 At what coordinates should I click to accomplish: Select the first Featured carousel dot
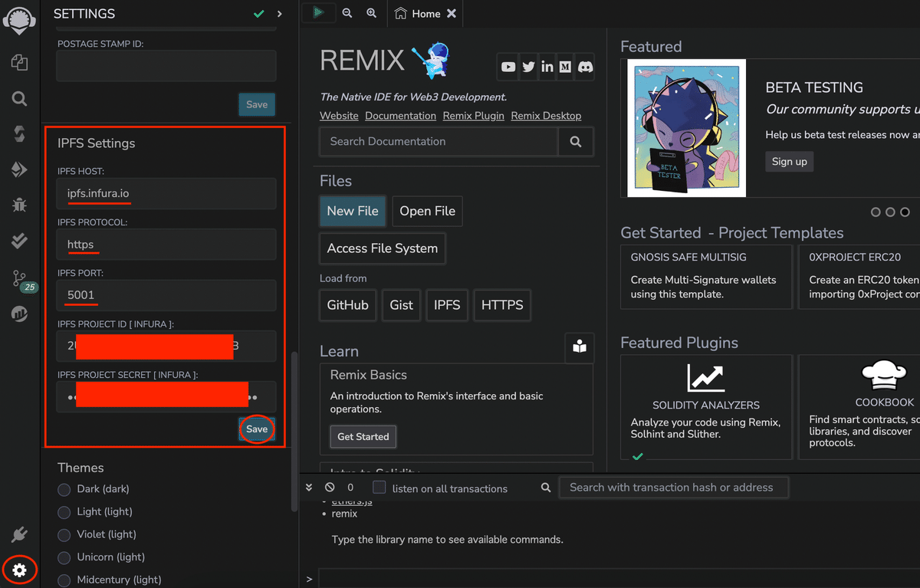876,212
